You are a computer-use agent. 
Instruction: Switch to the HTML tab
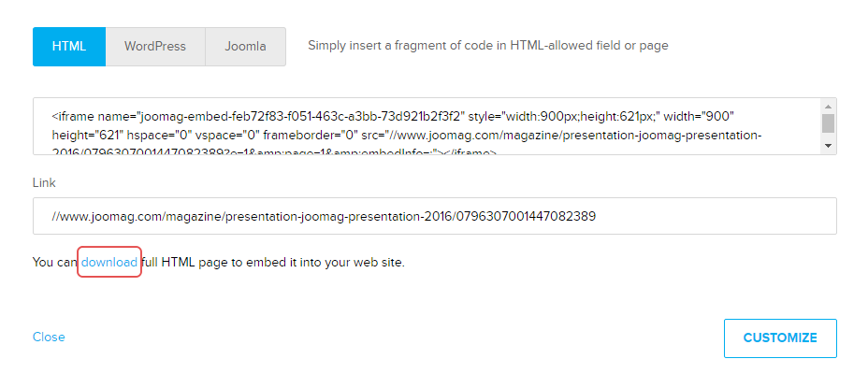point(69,46)
